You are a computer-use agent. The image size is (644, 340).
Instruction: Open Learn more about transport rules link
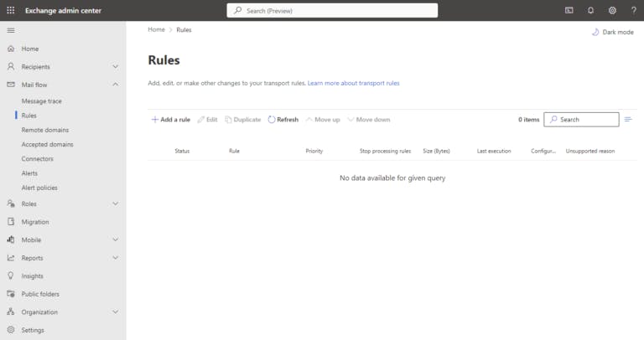[x=353, y=83]
